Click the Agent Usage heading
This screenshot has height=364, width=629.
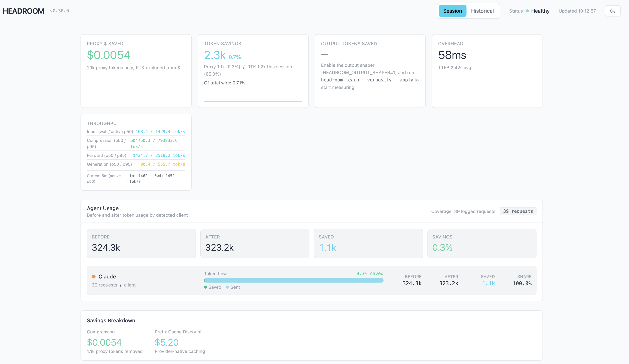click(x=103, y=208)
